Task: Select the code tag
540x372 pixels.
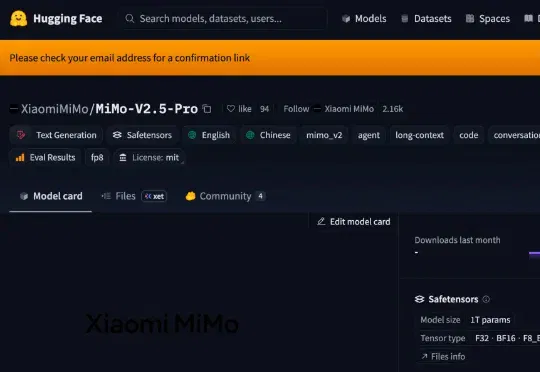Action: tap(468, 135)
